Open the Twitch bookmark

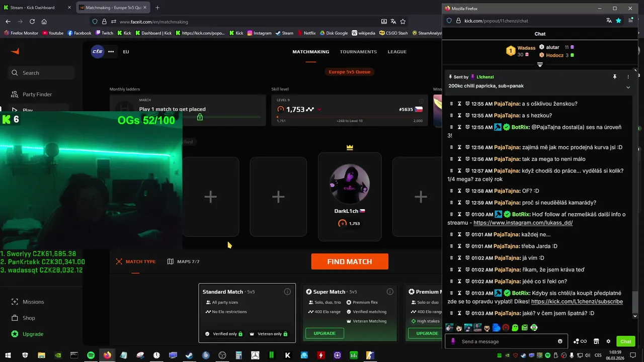(104, 33)
